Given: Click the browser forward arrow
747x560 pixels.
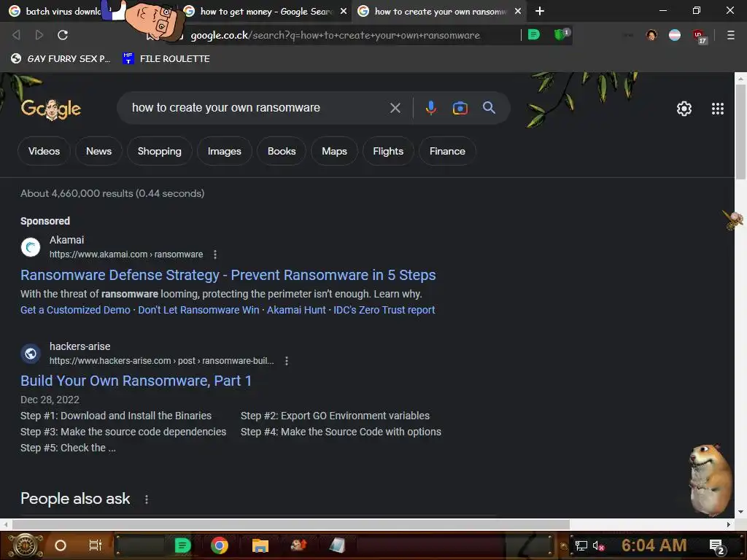Looking at the screenshot, I should pyautogui.click(x=39, y=35).
